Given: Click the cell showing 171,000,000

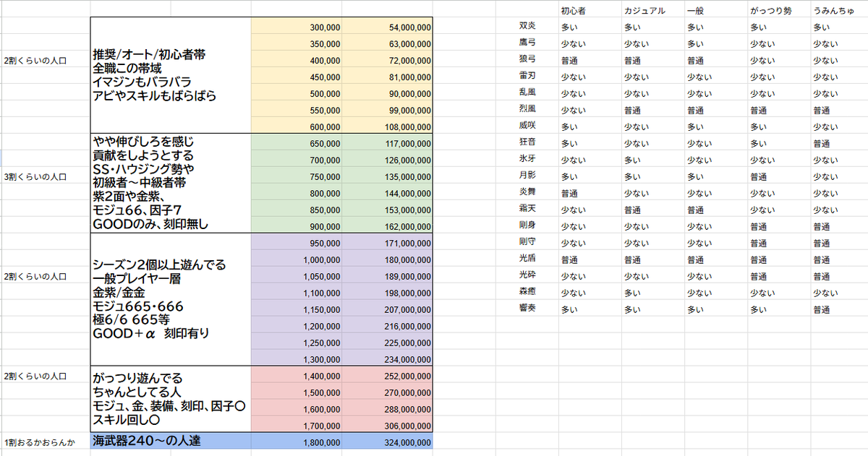Looking at the screenshot, I should click(388, 243).
